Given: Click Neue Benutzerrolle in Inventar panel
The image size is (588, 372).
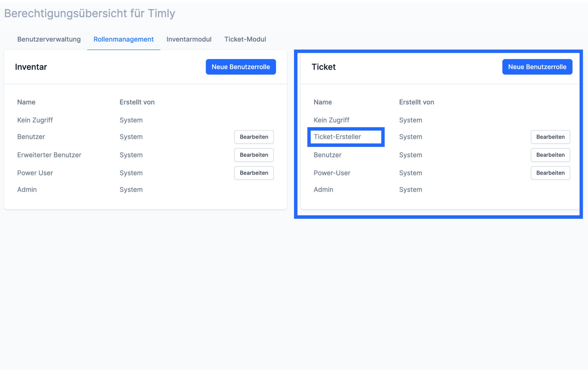Looking at the screenshot, I should [241, 67].
